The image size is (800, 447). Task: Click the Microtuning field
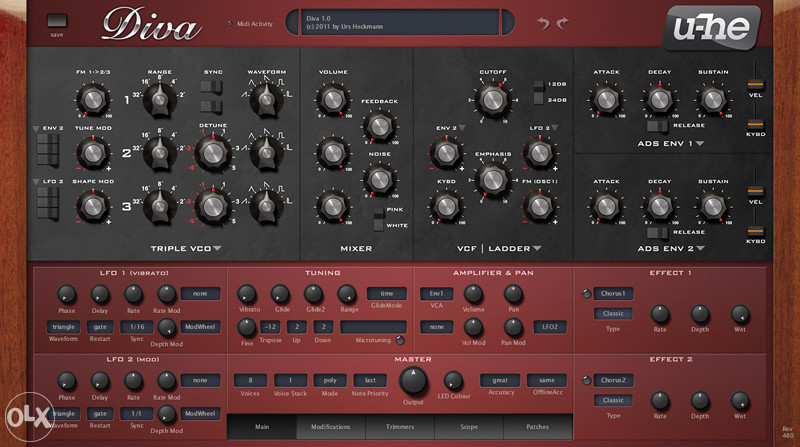373,327
